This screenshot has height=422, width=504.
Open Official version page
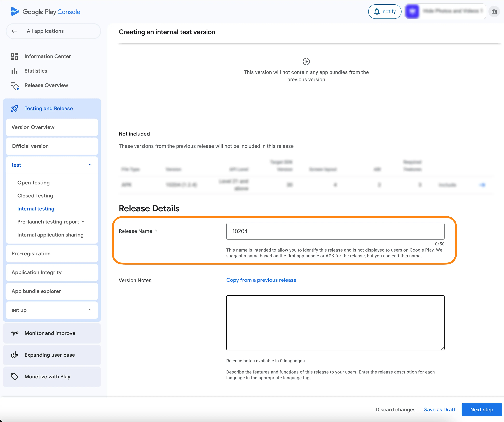tap(52, 146)
